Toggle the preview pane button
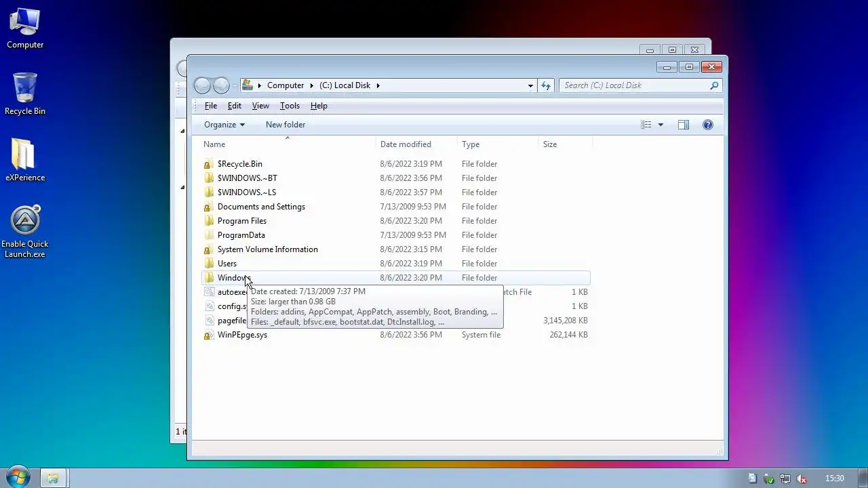The height and width of the screenshot is (488, 868). (x=684, y=125)
